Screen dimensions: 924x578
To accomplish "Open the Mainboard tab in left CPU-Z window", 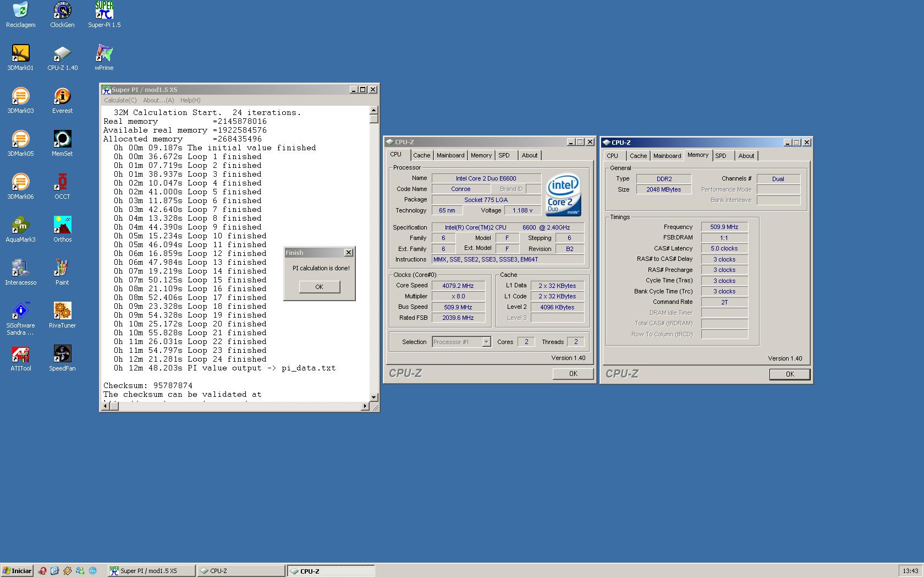I will [450, 155].
